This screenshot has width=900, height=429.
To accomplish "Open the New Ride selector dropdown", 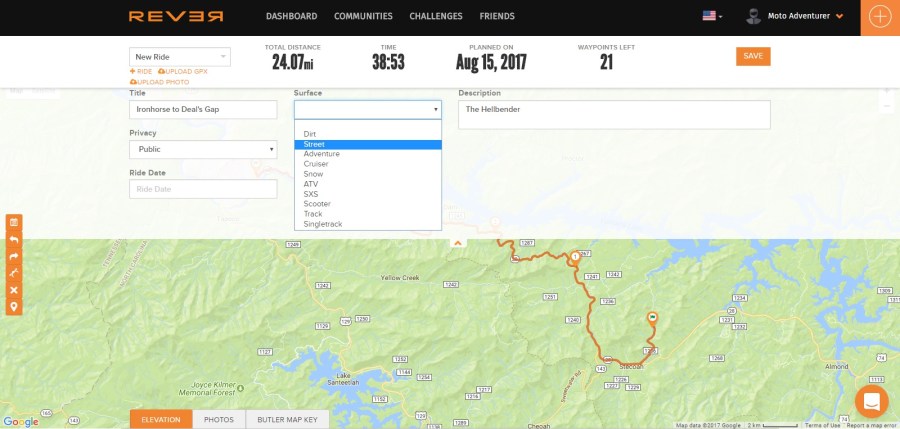I will click(x=180, y=57).
